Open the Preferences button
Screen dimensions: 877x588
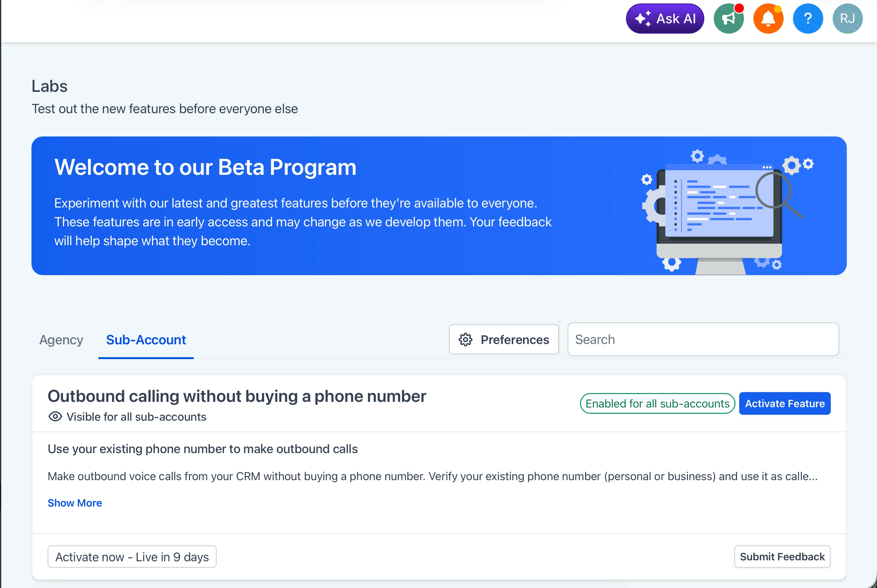click(x=504, y=340)
